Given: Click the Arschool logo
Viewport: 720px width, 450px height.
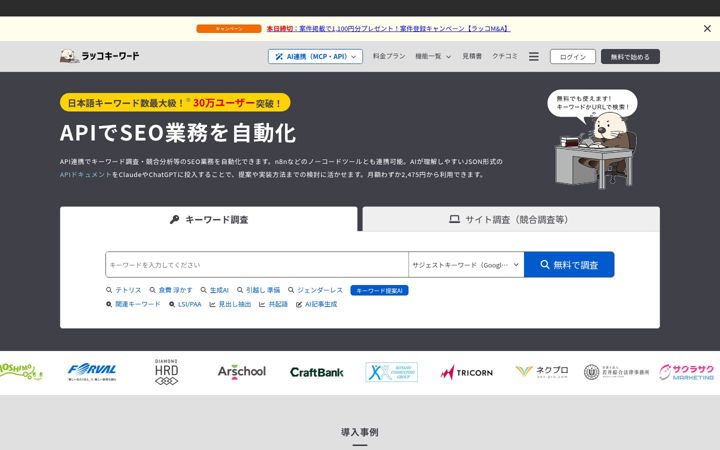Looking at the screenshot, I should (242, 372).
